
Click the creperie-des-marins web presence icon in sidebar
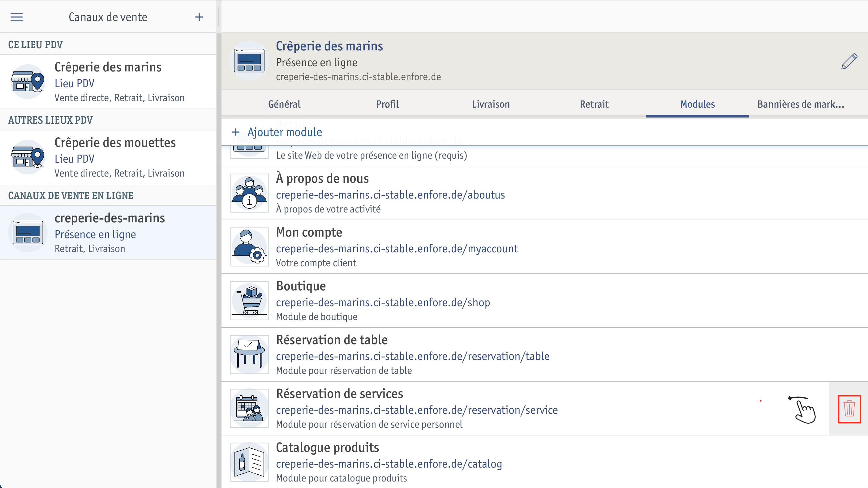click(x=28, y=232)
